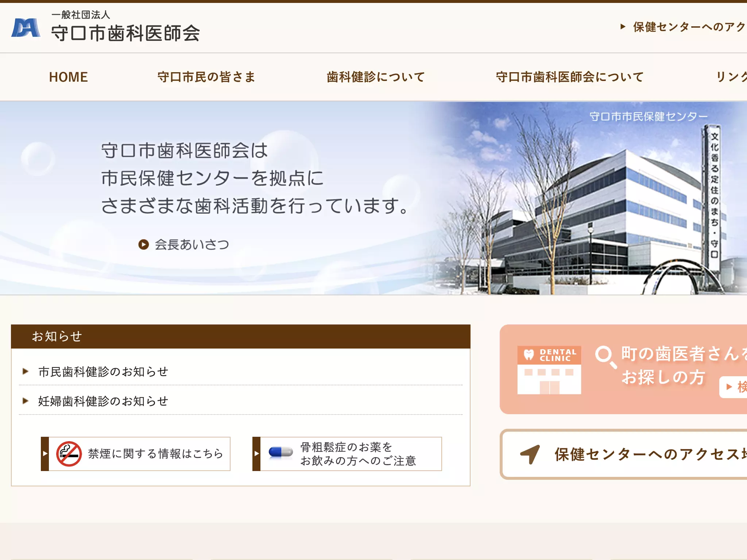The width and height of the screenshot is (747, 560).
Task: Click the header triangle before 保健センター
Action: (623, 27)
